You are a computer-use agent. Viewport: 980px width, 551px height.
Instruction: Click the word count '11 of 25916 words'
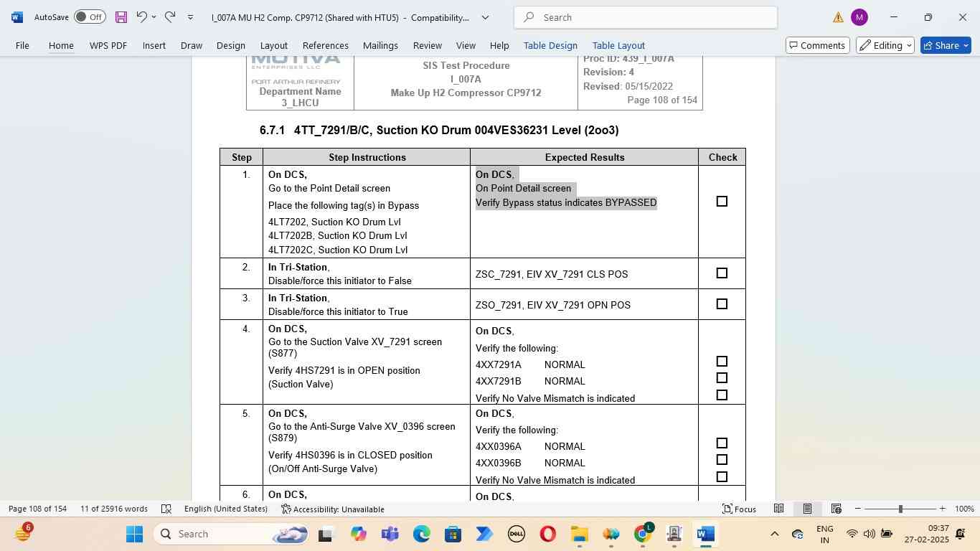(114, 509)
